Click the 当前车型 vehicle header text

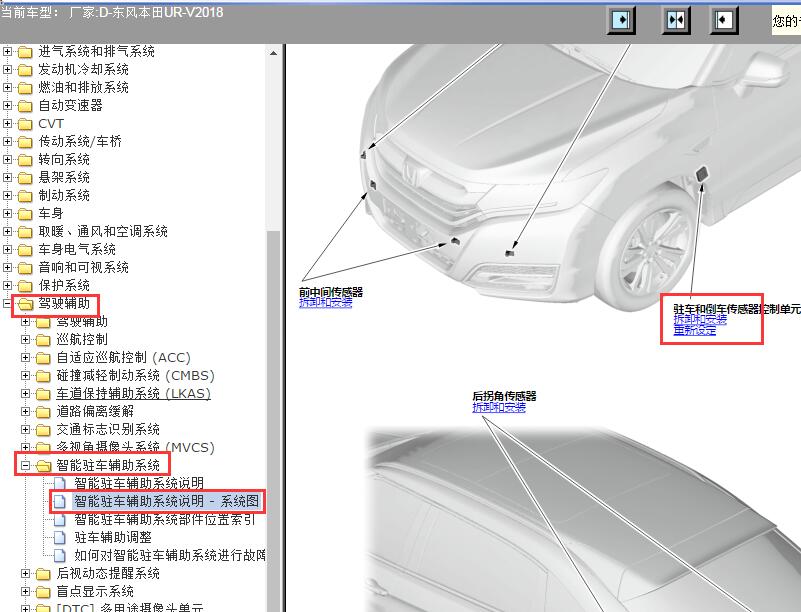112,12
